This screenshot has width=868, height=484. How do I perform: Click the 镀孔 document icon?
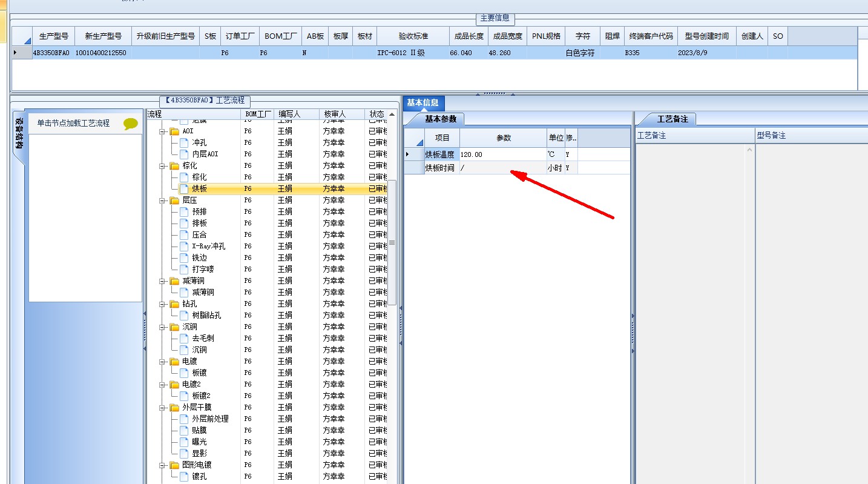(x=184, y=477)
